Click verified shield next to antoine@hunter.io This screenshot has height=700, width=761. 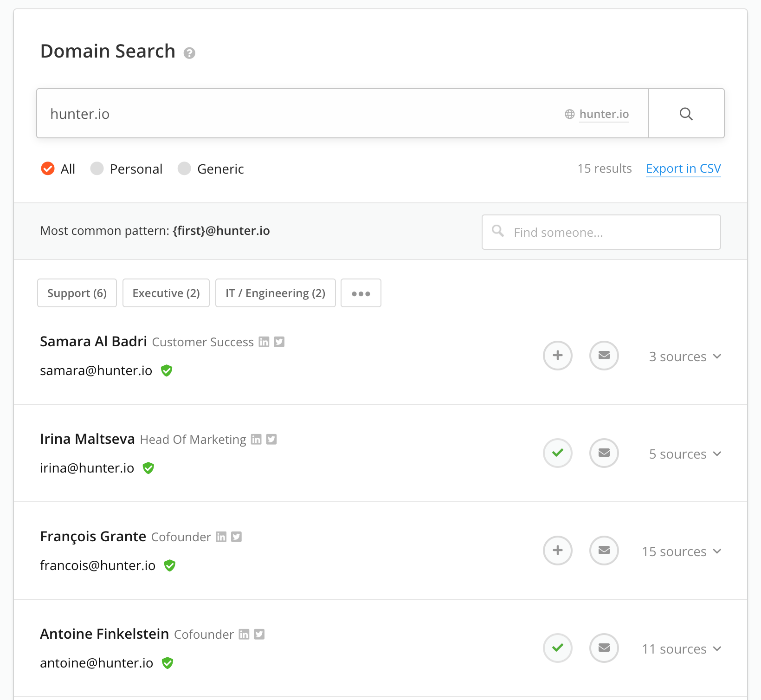click(x=168, y=663)
